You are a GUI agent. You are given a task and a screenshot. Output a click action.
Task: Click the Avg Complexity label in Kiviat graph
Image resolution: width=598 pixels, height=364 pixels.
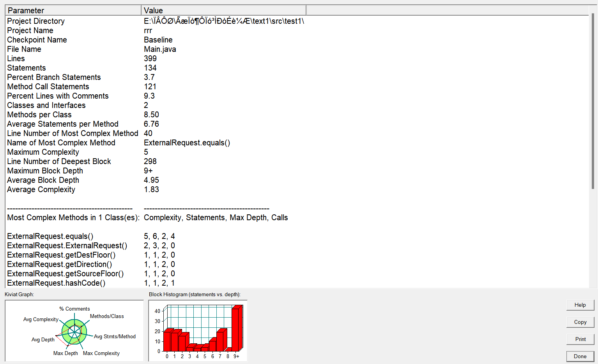(41, 319)
